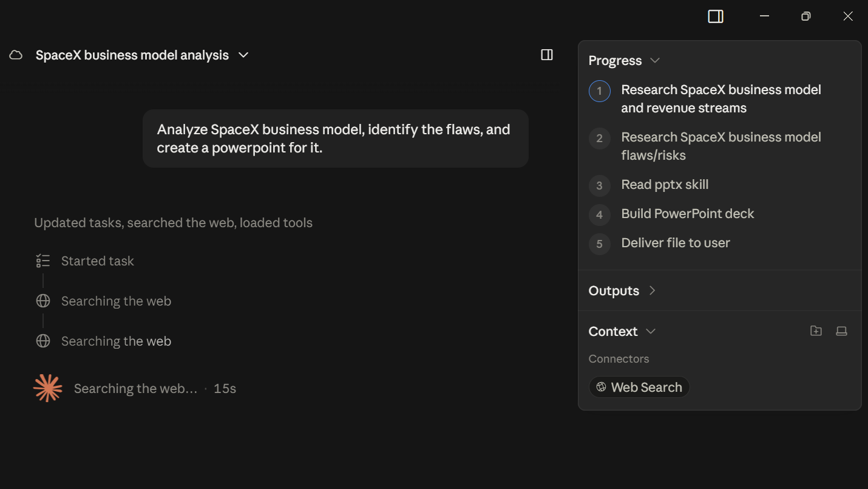Close the application window
Viewport: 868px width, 489px height.
pos(848,16)
